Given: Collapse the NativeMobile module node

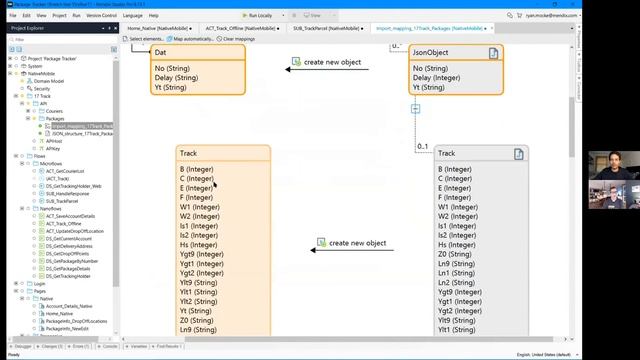Looking at the screenshot, I should [10, 73].
